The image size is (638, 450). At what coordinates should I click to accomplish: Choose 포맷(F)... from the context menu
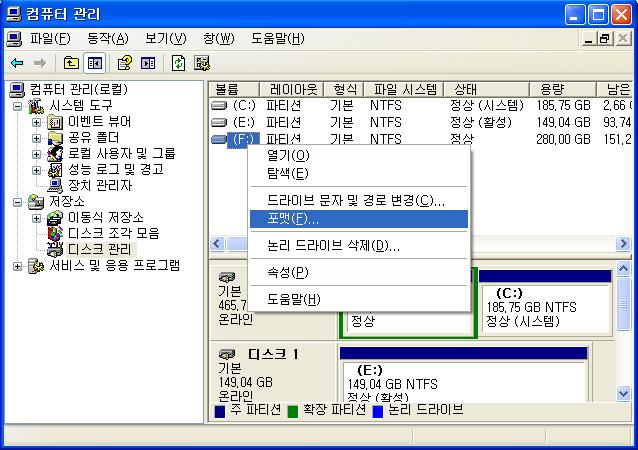[293, 219]
